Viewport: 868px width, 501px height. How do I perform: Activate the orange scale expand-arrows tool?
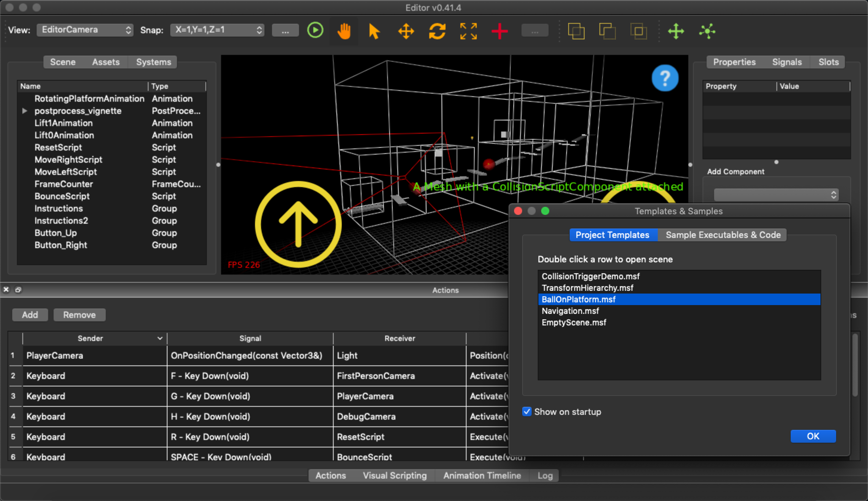pyautogui.click(x=469, y=31)
